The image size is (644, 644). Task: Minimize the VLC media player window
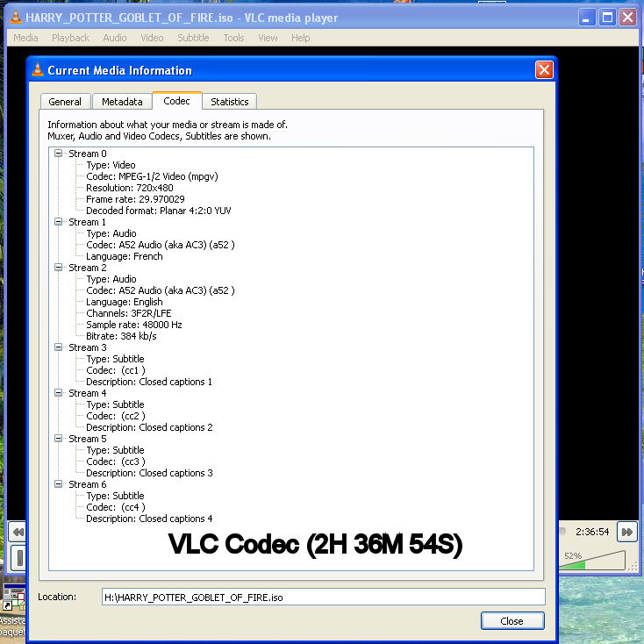(x=587, y=18)
